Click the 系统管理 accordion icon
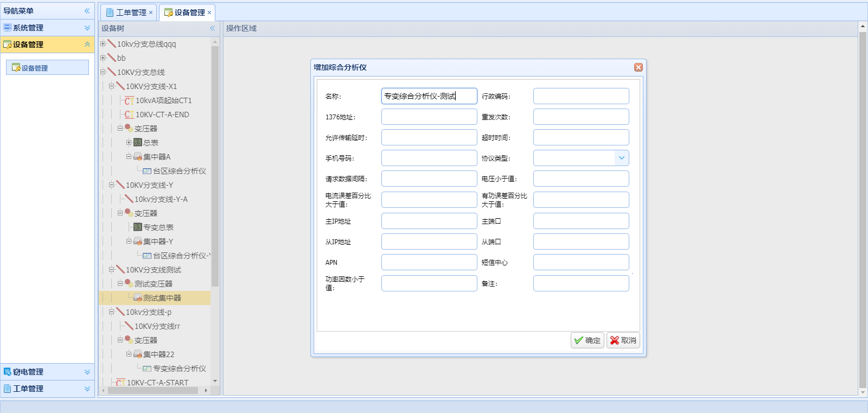Viewport: 868px width, 413px height. pos(8,27)
